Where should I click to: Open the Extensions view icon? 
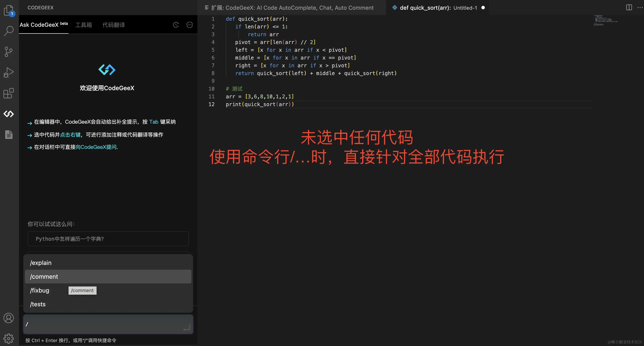coord(9,93)
